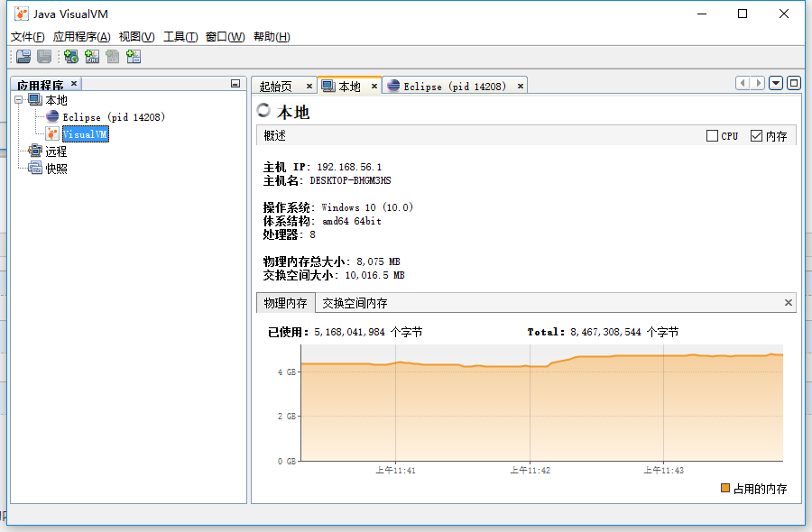Click the Eclipse icon on the Eclipse tab
Screen dimensions: 812x532
[x=393, y=86]
